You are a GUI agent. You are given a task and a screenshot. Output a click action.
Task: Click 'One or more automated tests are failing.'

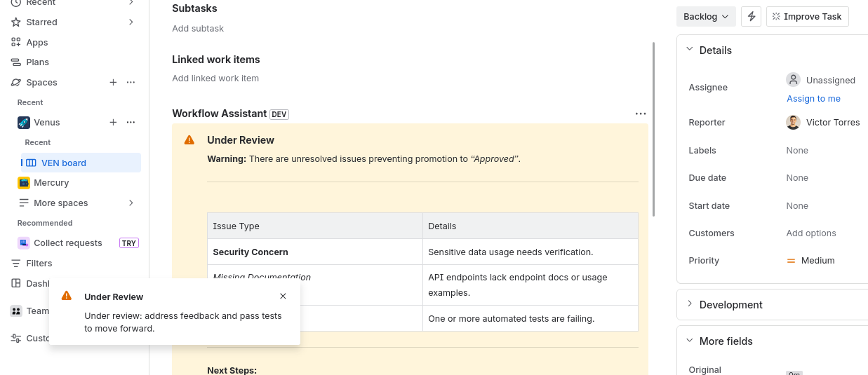tap(512, 319)
